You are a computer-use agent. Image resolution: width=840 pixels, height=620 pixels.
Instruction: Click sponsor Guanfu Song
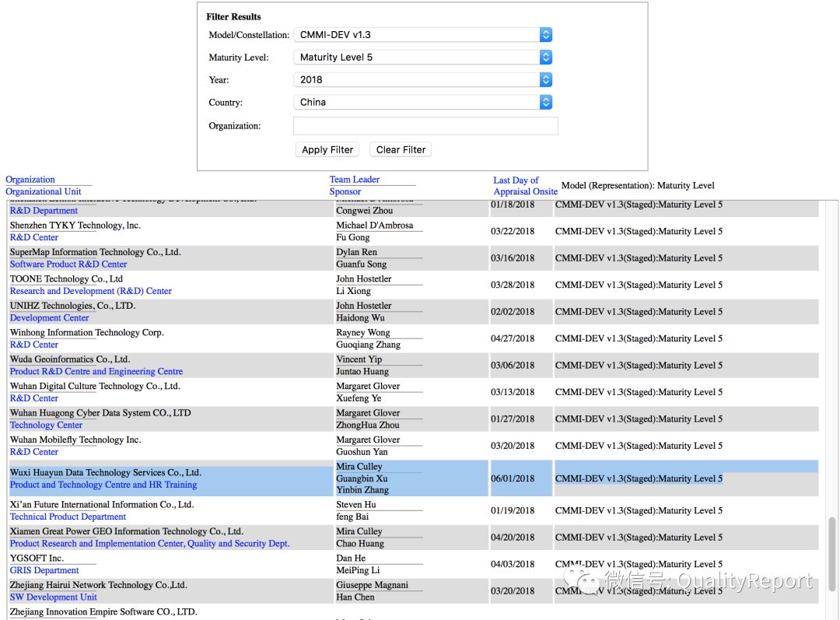(x=362, y=264)
